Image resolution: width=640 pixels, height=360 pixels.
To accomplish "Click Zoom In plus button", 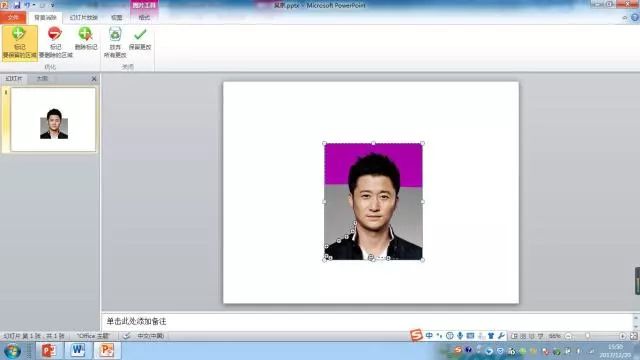I will [622, 336].
